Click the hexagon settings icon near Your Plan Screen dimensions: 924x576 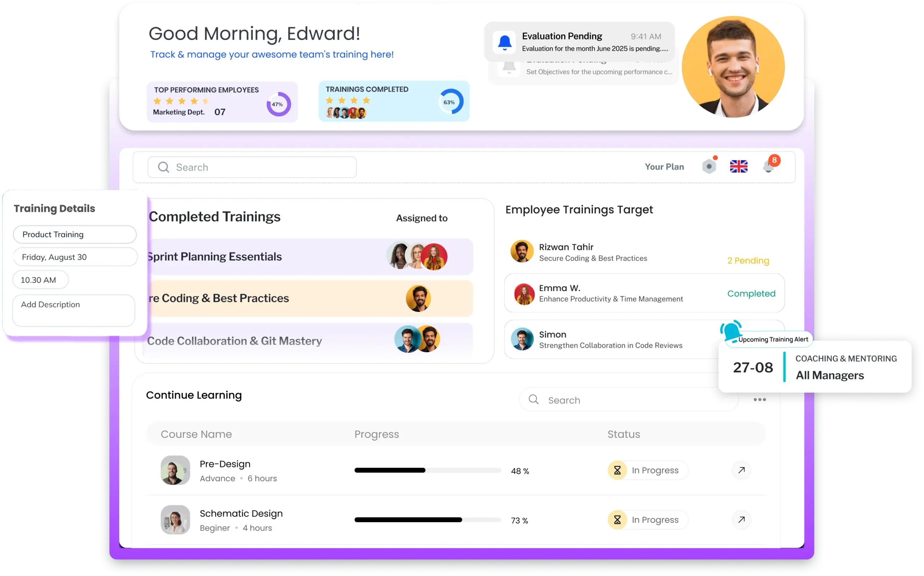pyautogui.click(x=709, y=166)
